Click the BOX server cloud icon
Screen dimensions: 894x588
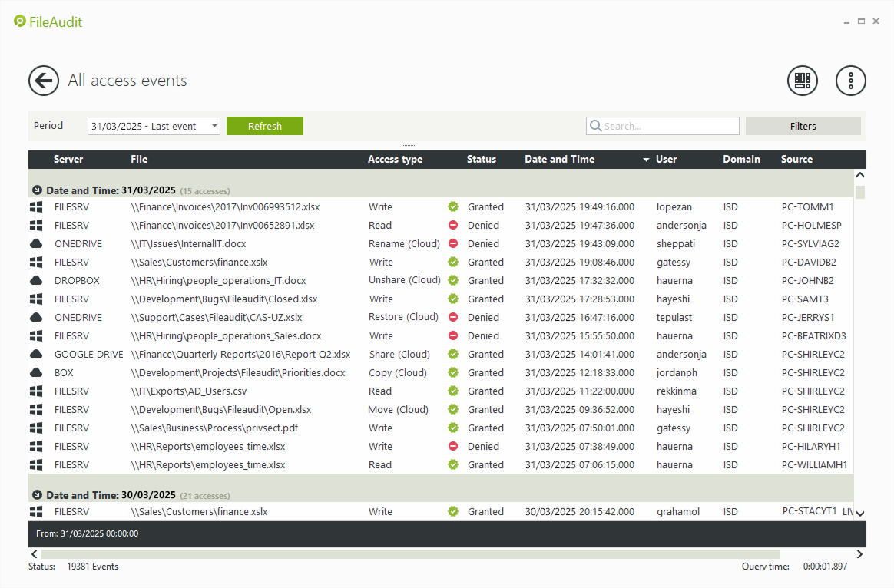pos(36,372)
